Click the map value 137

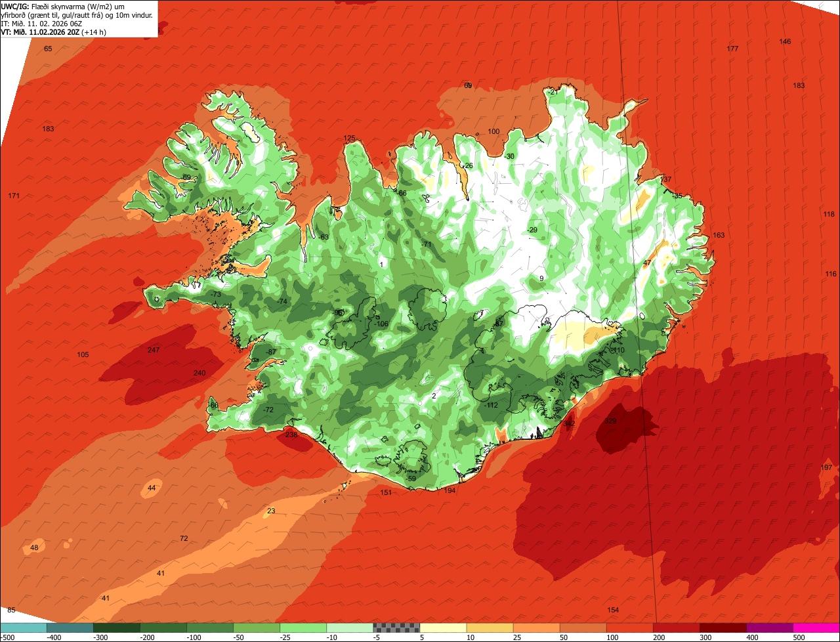pos(666,179)
